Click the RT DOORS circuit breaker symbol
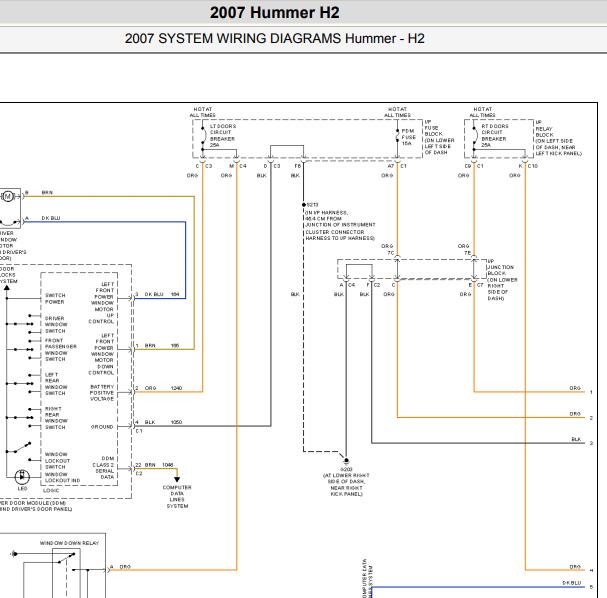This screenshot has height=598, width=607. pyautogui.click(x=474, y=135)
